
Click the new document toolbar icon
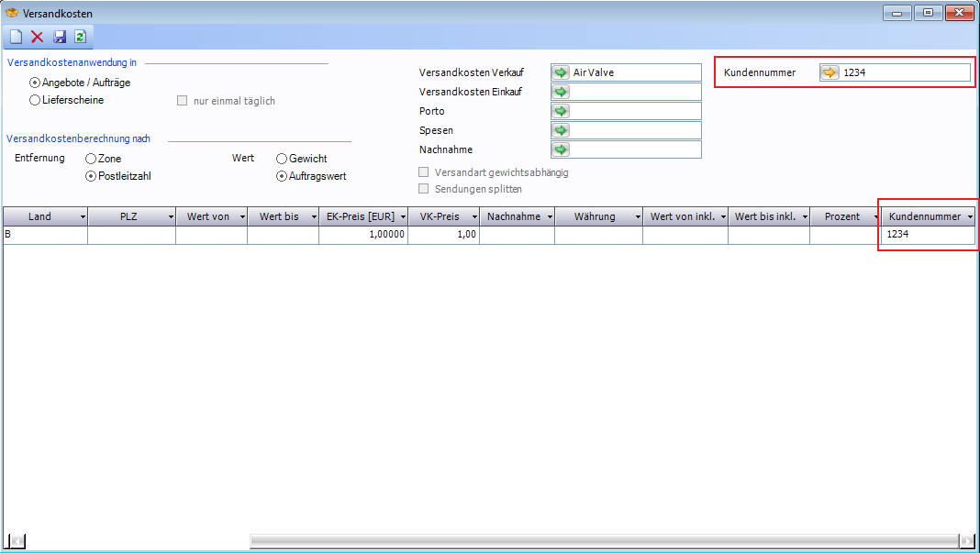(x=16, y=37)
